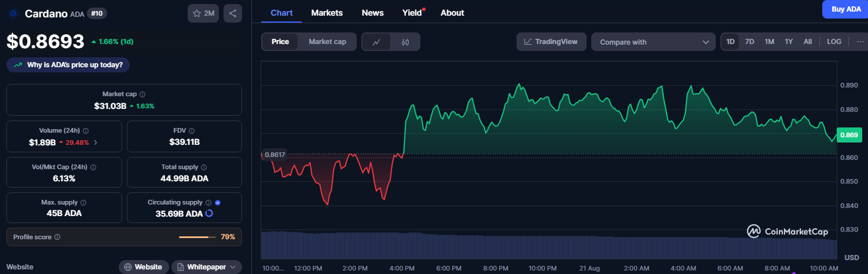Set chart range to 1D
The image size is (868, 274).
pos(731,42)
